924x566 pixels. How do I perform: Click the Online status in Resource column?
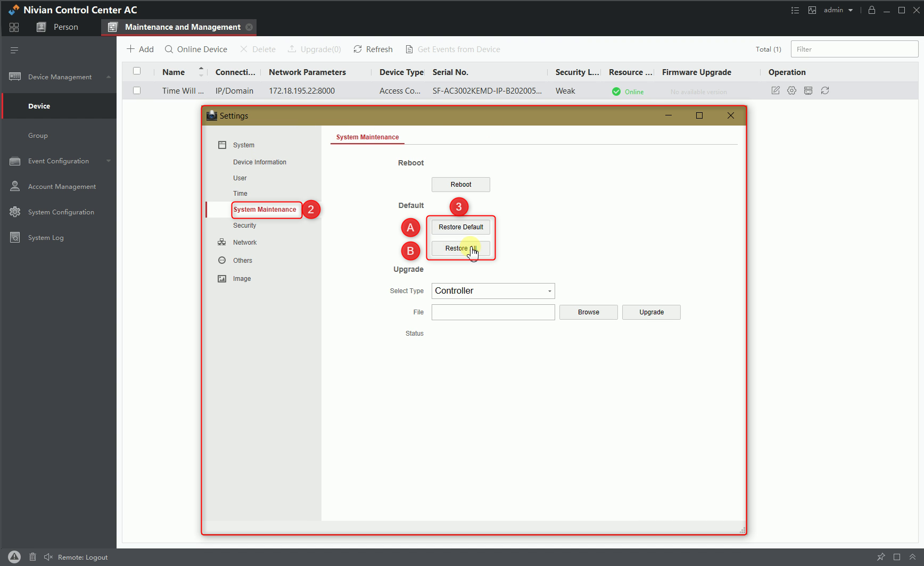point(628,91)
